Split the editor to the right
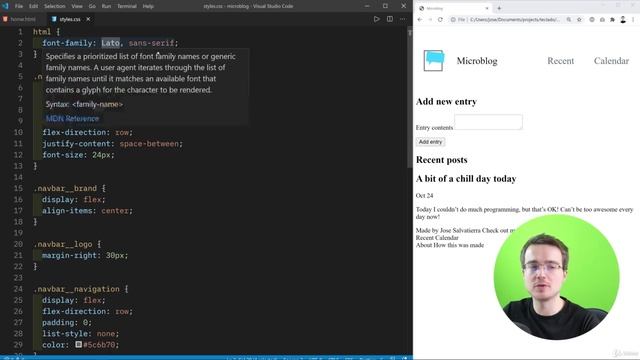 [390, 19]
